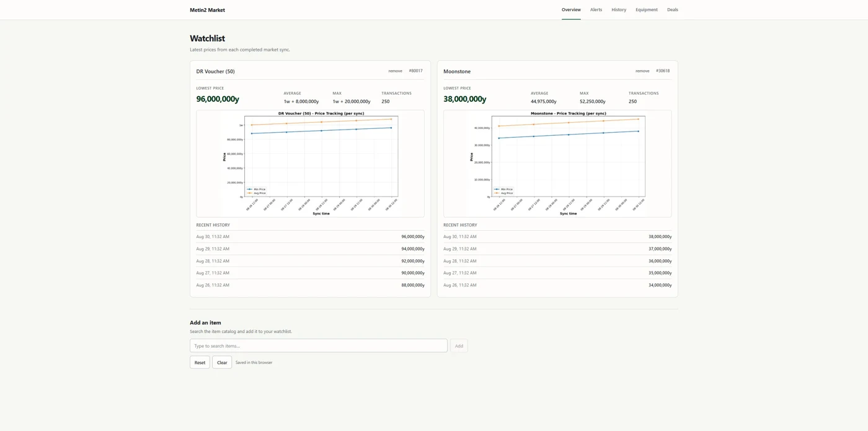This screenshot has width=868, height=431.
Task: Select the Moonstone card title
Action: 457,71
